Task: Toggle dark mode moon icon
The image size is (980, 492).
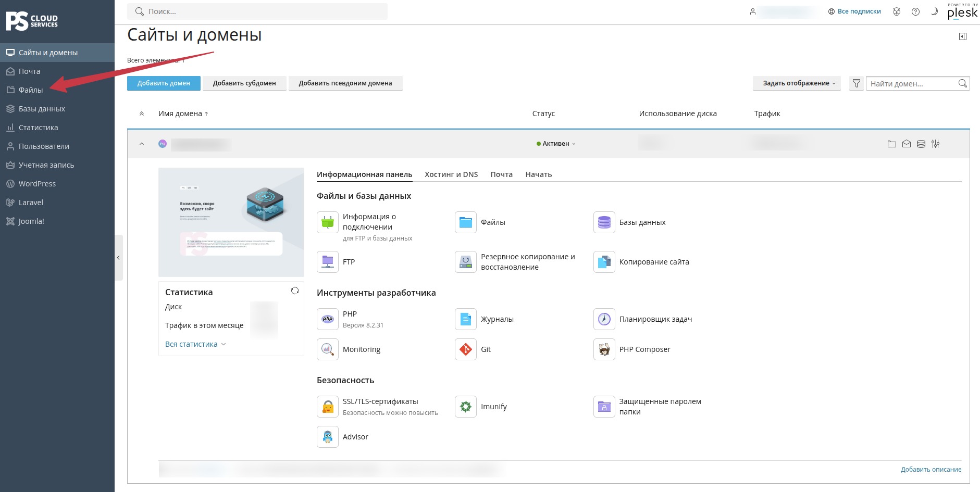Action: (x=934, y=11)
